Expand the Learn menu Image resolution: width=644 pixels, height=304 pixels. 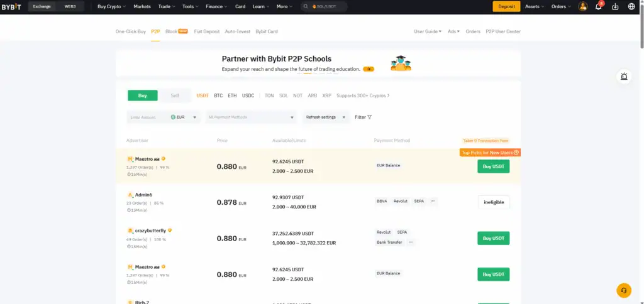[261, 6]
